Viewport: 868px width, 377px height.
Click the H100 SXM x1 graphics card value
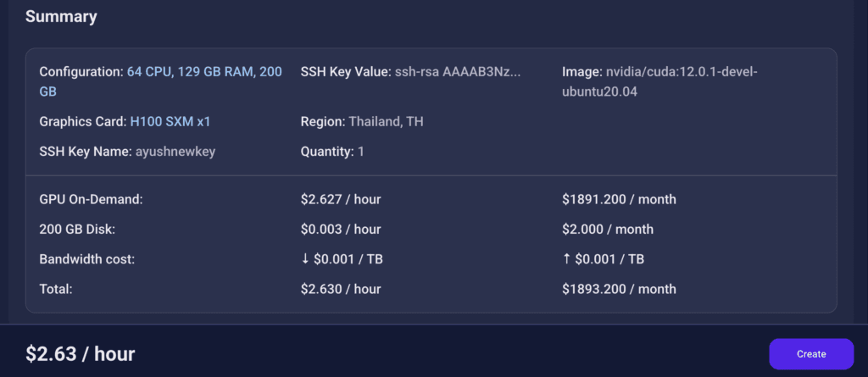point(170,122)
